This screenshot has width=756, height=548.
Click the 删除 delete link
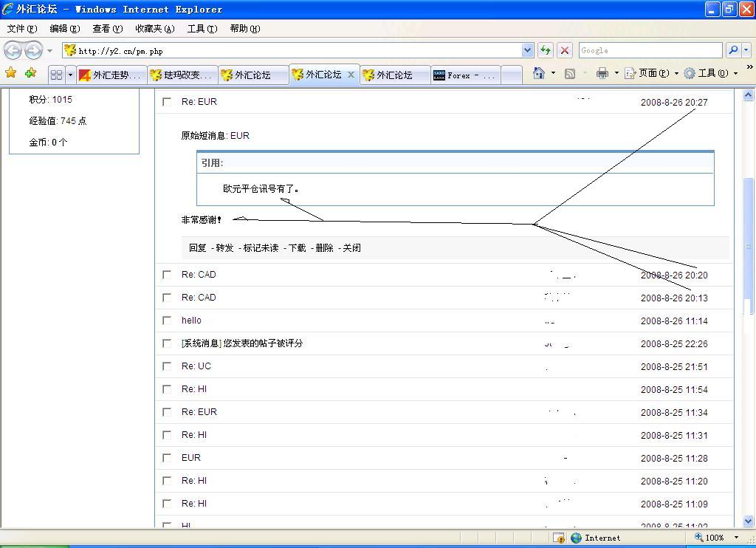325,248
